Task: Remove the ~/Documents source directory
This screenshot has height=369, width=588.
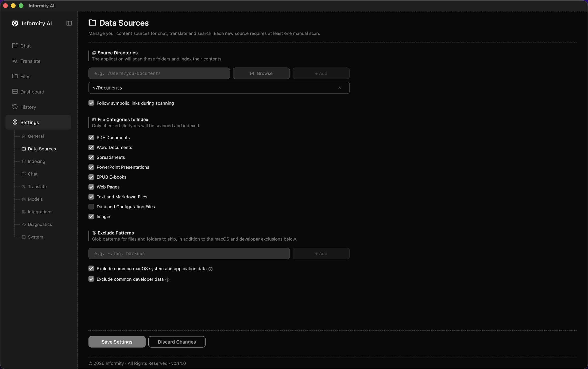Action: [339, 88]
